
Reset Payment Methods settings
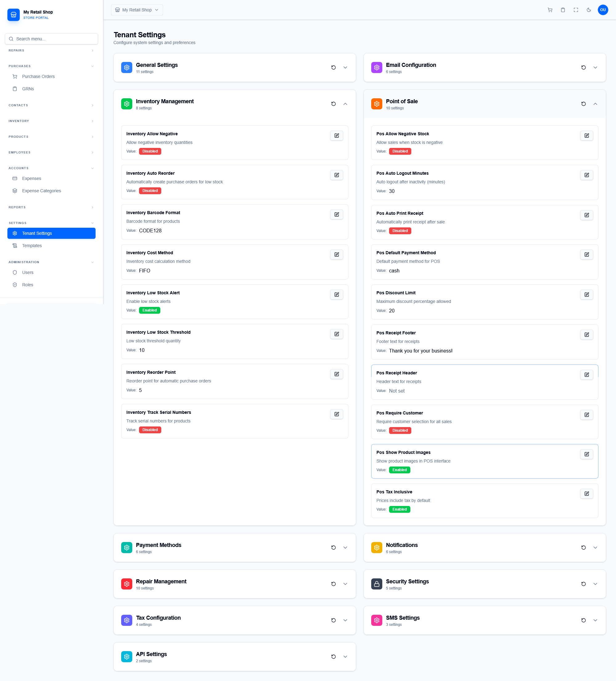pos(334,548)
